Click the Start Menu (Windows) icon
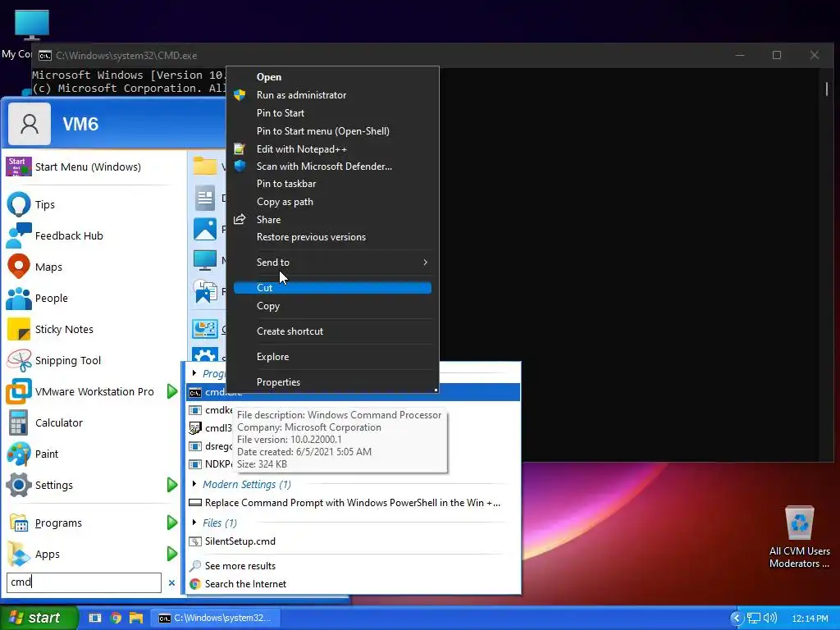The image size is (840, 630). pyautogui.click(x=19, y=167)
